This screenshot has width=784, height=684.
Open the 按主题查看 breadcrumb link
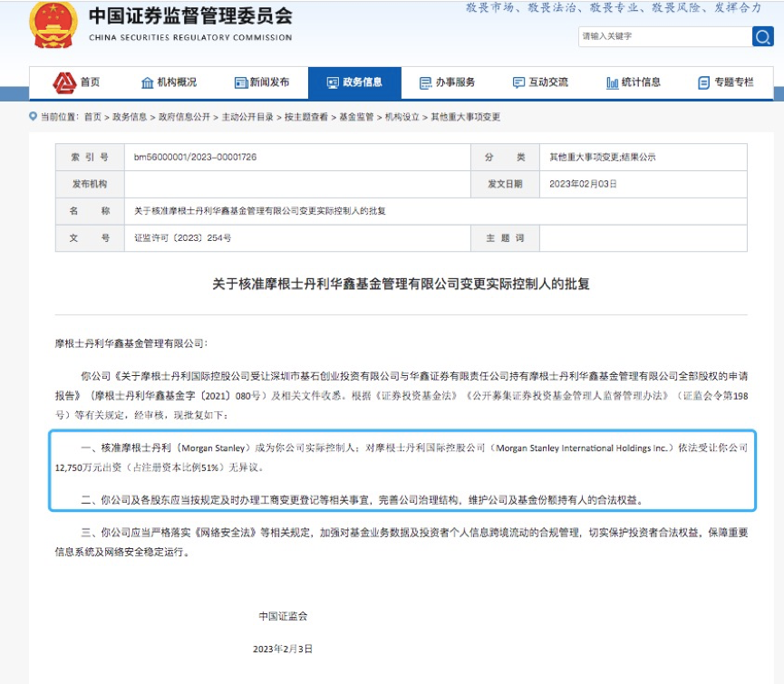pos(306,117)
